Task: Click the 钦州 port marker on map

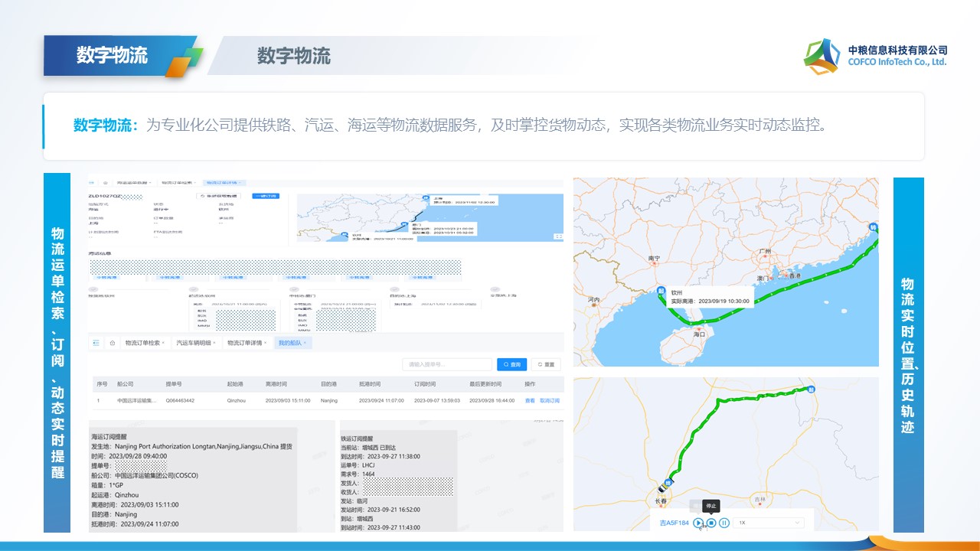Action: point(660,292)
